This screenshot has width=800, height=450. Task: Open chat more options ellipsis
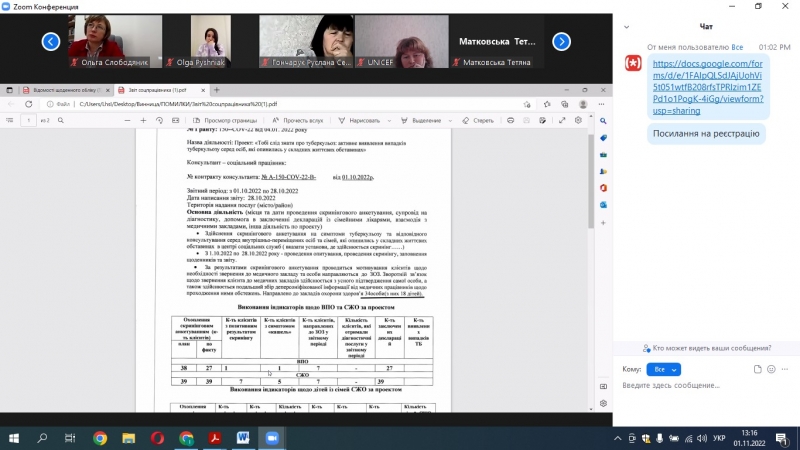(783, 369)
